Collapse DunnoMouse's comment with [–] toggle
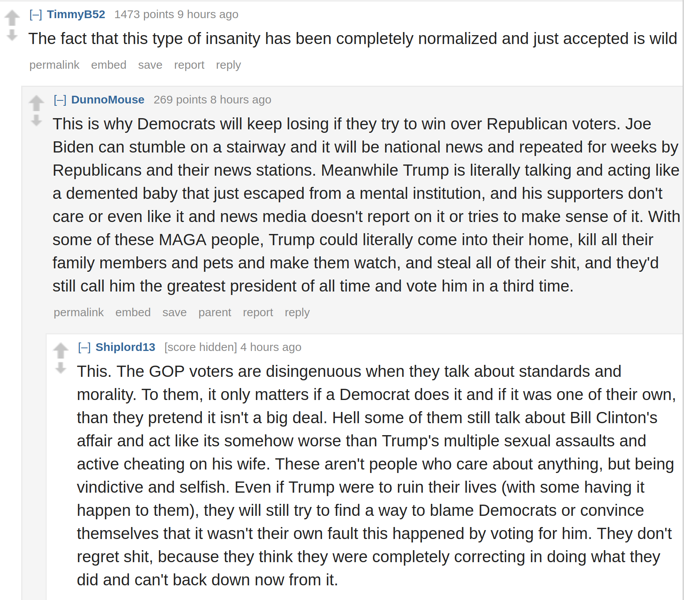The height and width of the screenshot is (600, 700). coord(60,100)
